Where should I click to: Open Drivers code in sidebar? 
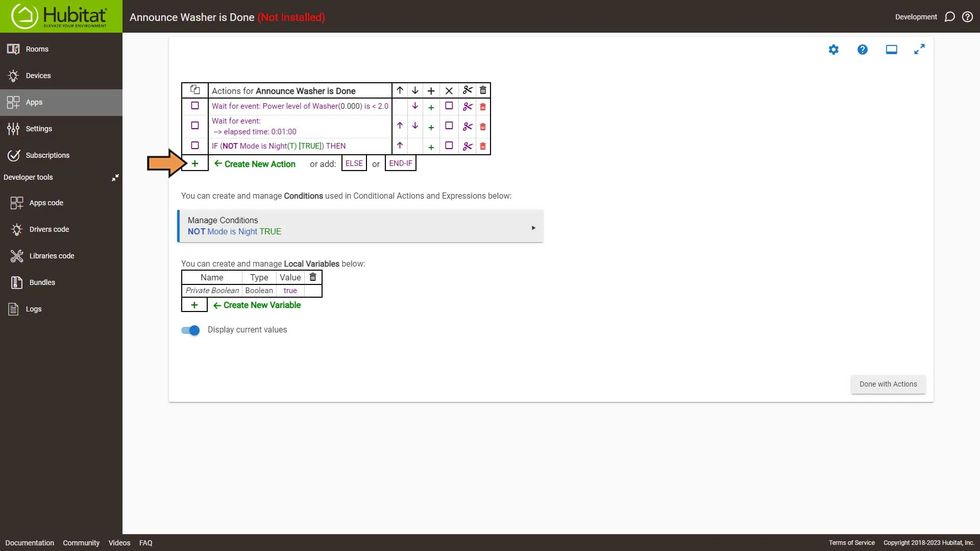(61, 229)
